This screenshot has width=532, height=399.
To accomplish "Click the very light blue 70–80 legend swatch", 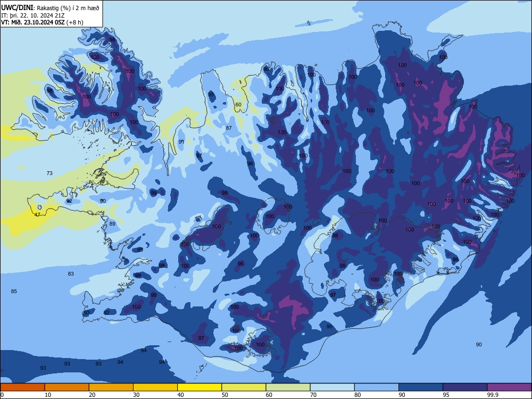I will tap(332, 387).
